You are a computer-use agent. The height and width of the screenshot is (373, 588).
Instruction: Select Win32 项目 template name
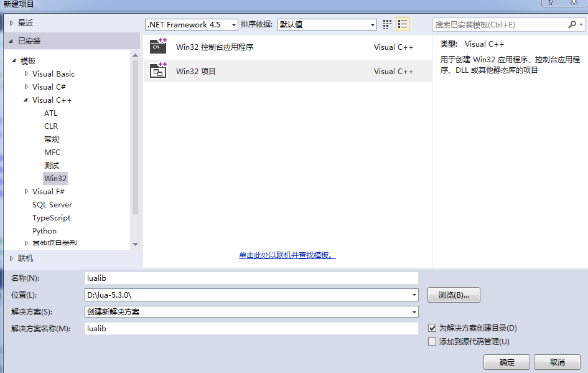click(196, 71)
